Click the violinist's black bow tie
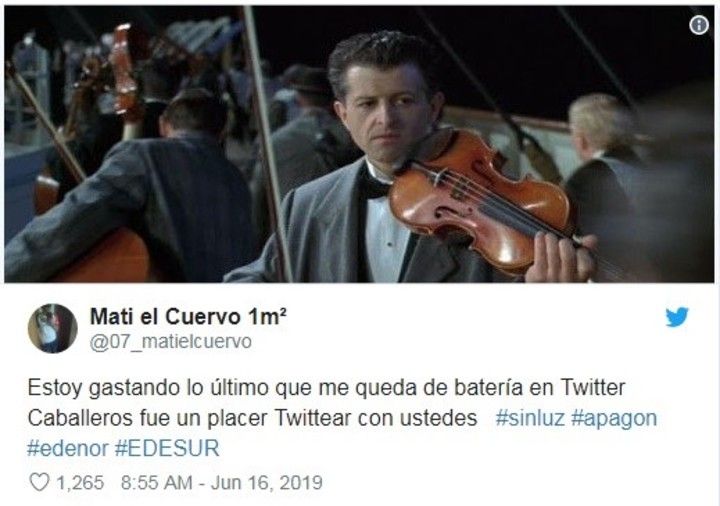 (x=372, y=186)
